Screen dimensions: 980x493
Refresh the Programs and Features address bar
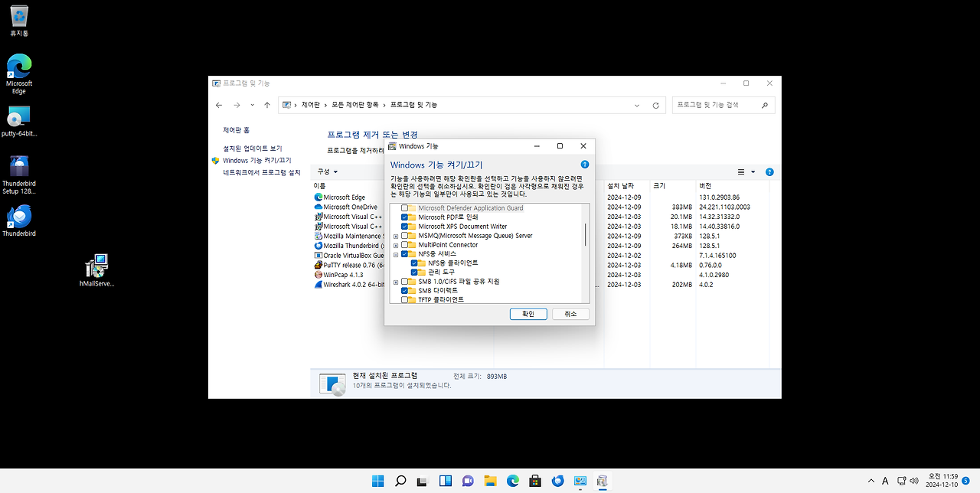pos(655,105)
